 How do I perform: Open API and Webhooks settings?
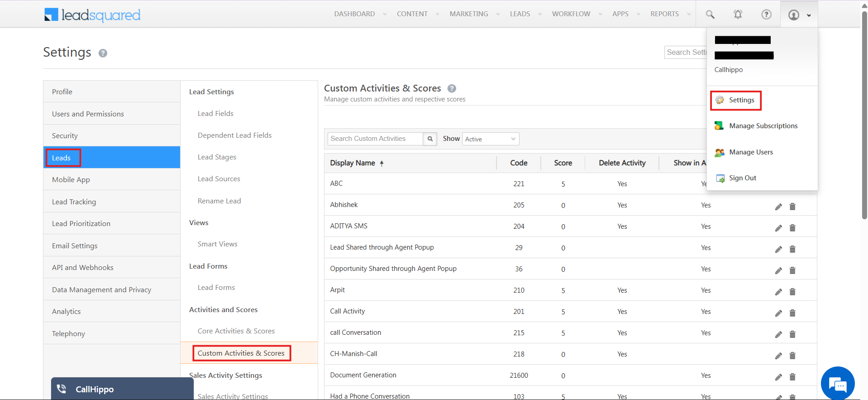[112, 267]
